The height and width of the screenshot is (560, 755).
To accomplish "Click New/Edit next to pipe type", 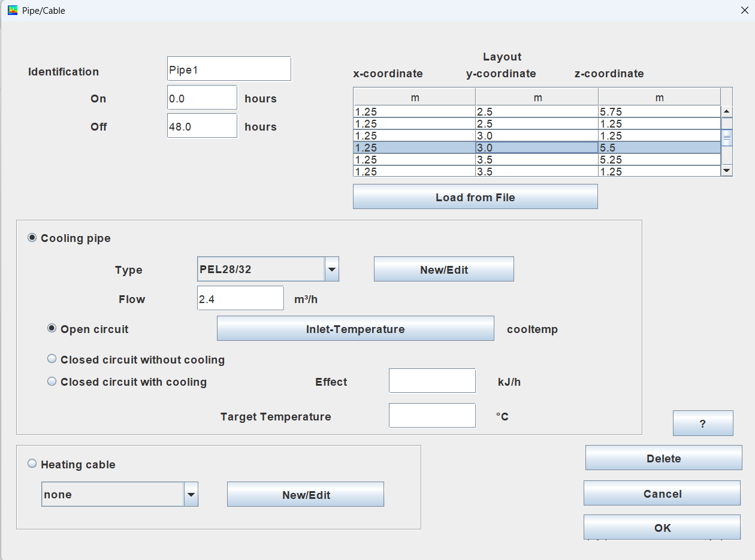I will (443, 270).
